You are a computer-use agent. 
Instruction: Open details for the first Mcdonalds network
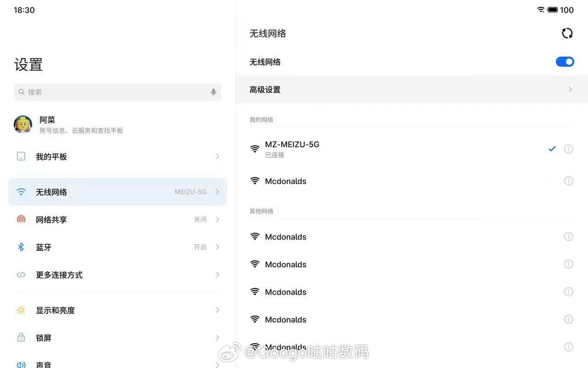[x=569, y=181]
